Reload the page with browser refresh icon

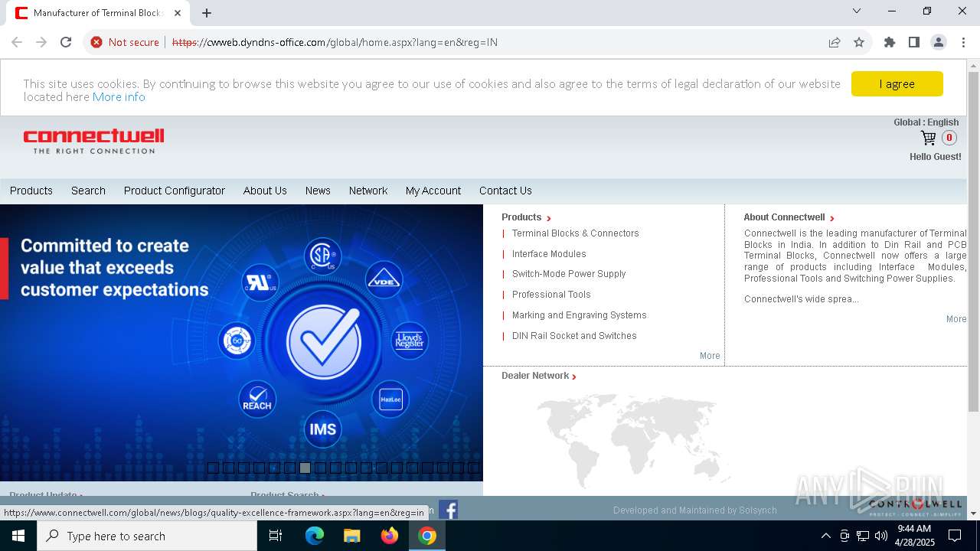tap(66, 42)
